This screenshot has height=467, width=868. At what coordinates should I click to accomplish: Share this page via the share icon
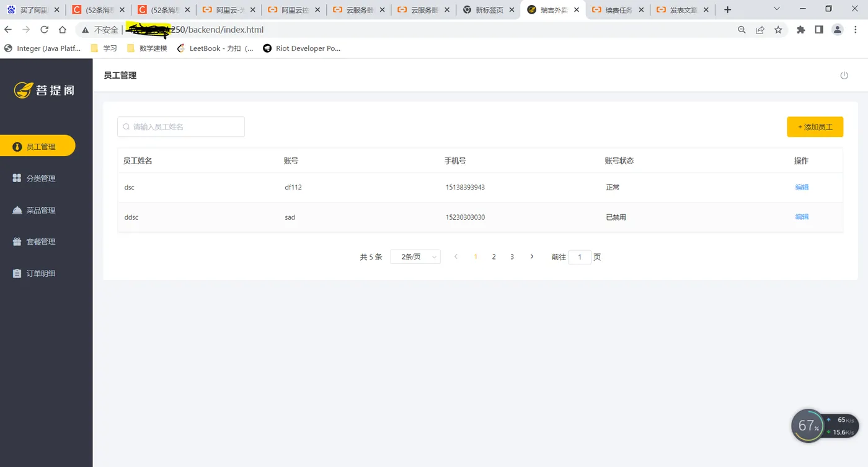click(760, 30)
